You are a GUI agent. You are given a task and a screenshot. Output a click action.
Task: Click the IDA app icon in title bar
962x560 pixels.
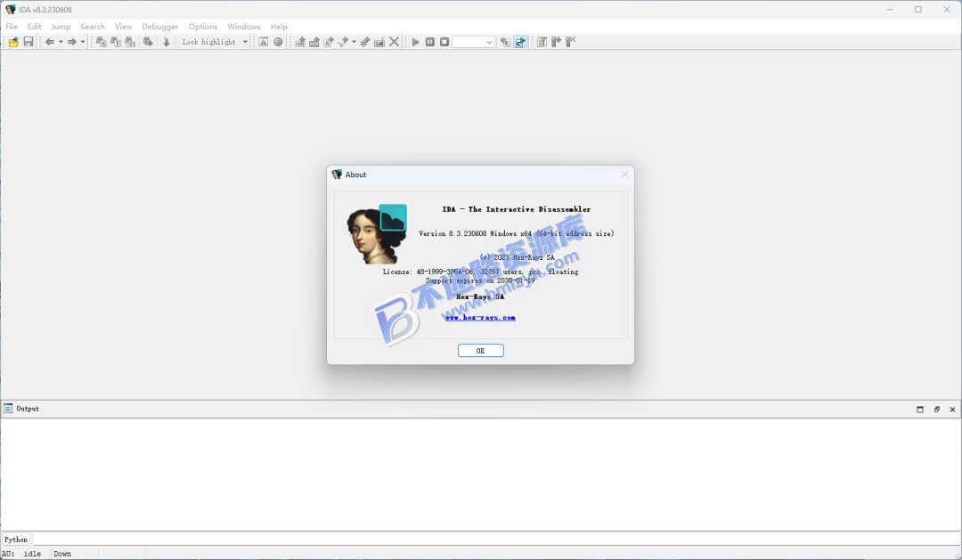click(10, 9)
